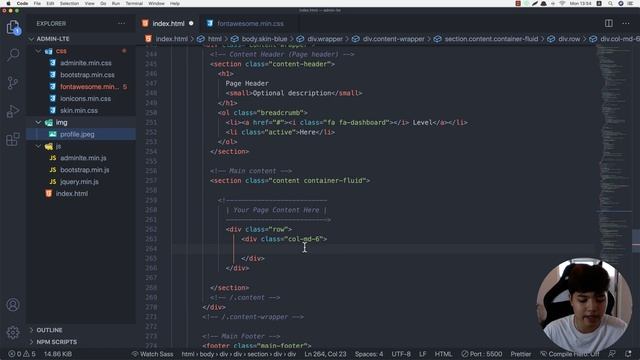The image size is (640, 360).
Task: Open the View menu
Action: (89, 3)
